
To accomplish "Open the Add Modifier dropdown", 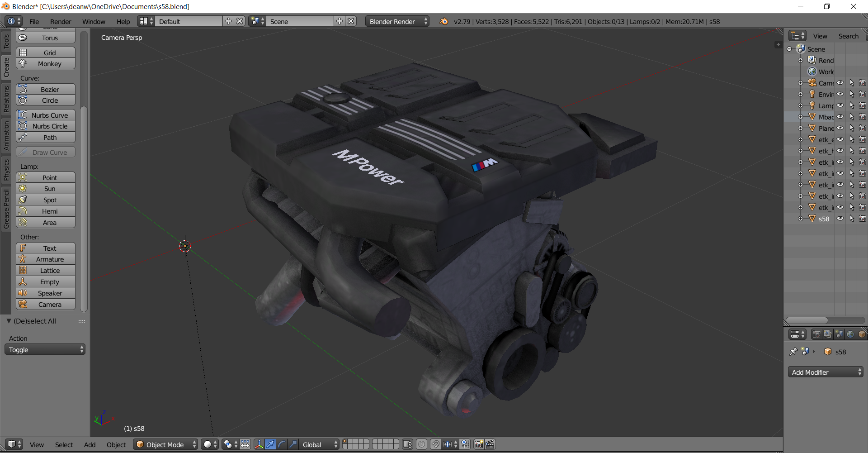I will click(826, 372).
